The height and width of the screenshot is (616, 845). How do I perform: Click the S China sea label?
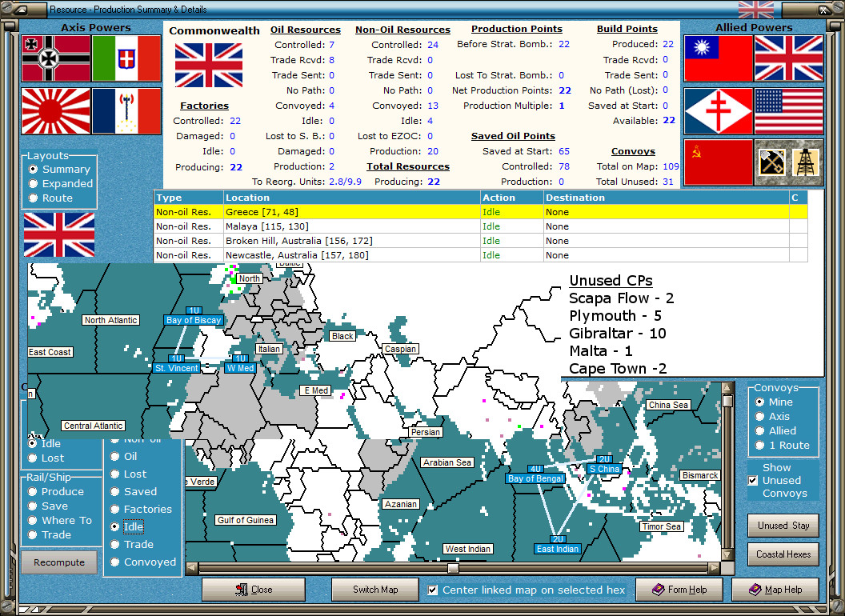point(604,469)
